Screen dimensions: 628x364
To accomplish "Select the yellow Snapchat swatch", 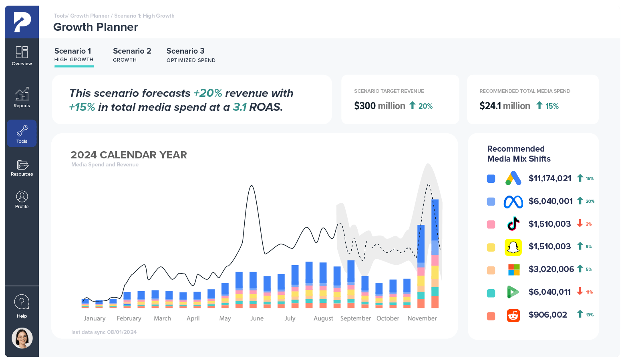I will [491, 247].
